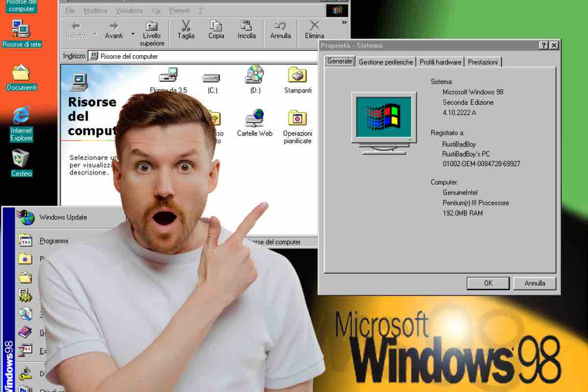Open the Indietro history dropdown arrow
Viewport: 588px width, 392px height.
[96, 34]
